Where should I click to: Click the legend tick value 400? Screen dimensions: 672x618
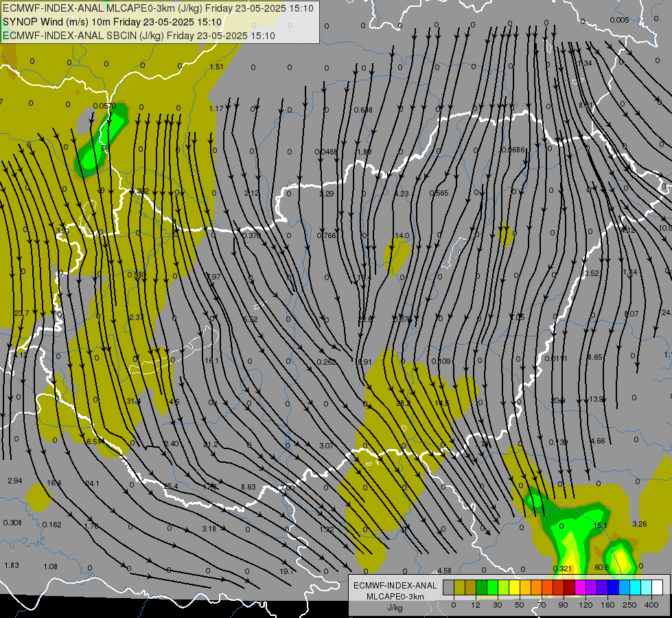[651, 605]
